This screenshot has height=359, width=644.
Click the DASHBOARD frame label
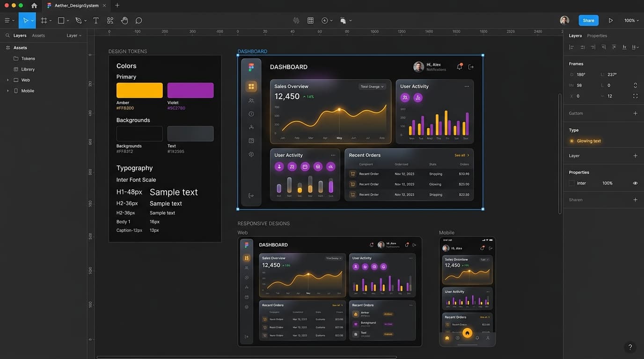[x=252, y=51]
